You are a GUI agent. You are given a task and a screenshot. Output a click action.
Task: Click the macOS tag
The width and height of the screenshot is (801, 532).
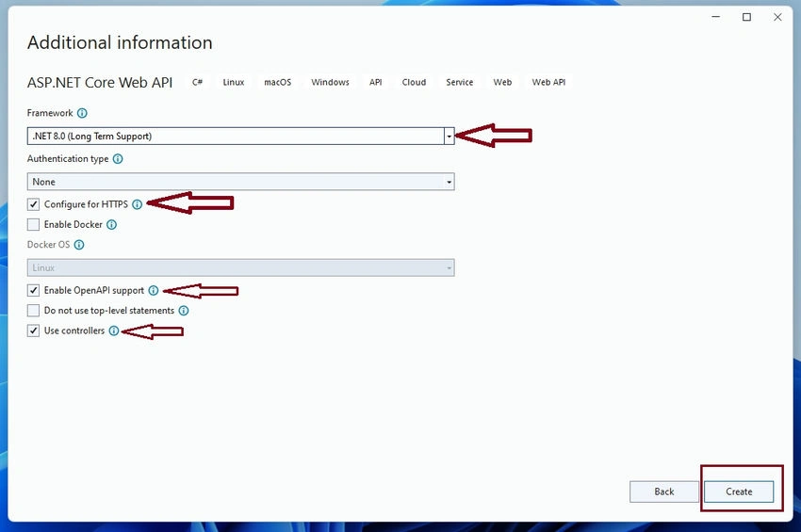pos(277,82)
